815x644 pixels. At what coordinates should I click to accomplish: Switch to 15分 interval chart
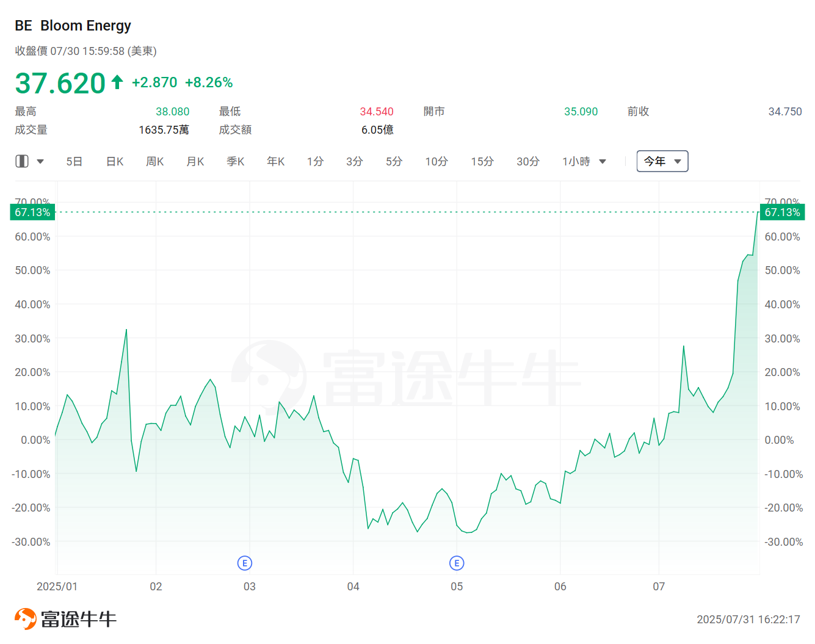[x=482, y=162]
